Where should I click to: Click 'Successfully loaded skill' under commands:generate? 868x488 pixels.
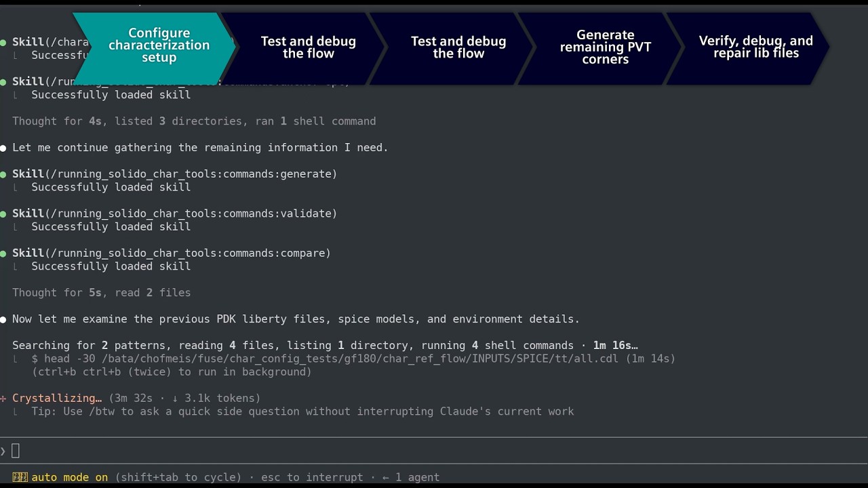111,187
